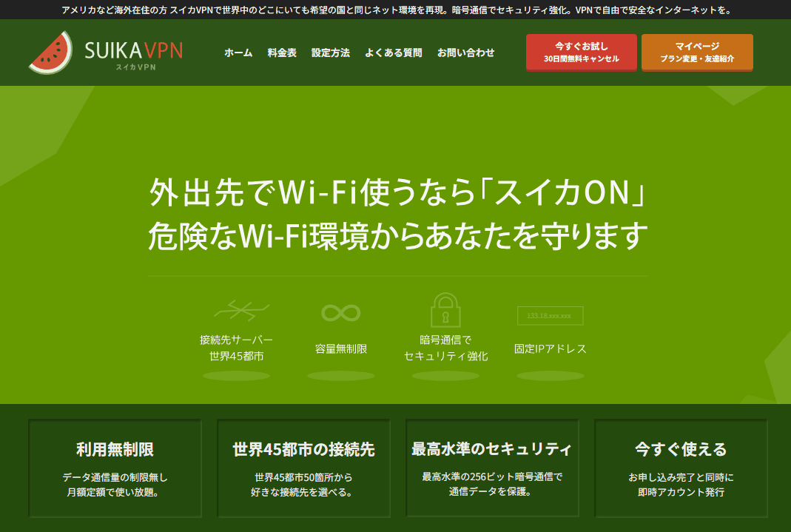This screenshot has height=532, width=791.
Task: Click the infinity unlimited capacity icon
Action: point(341,313)
